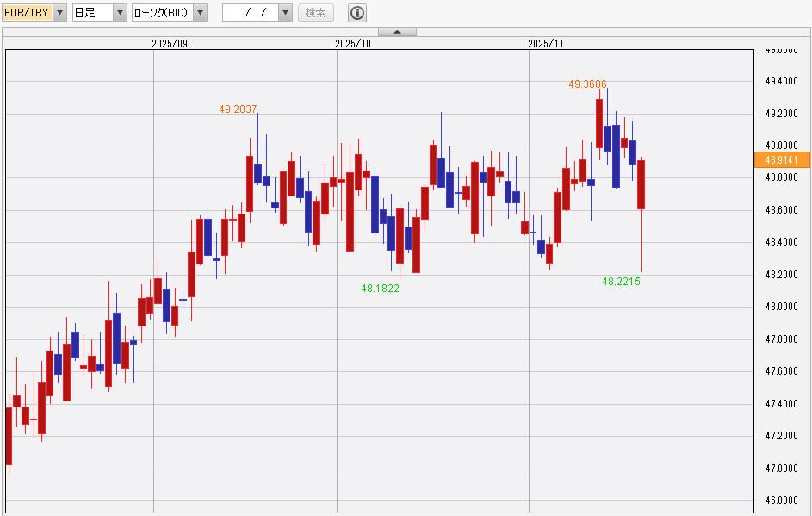Click the 47.6000 price axis label
This screenshot has width=812, height=516.
tap(782, 371)
